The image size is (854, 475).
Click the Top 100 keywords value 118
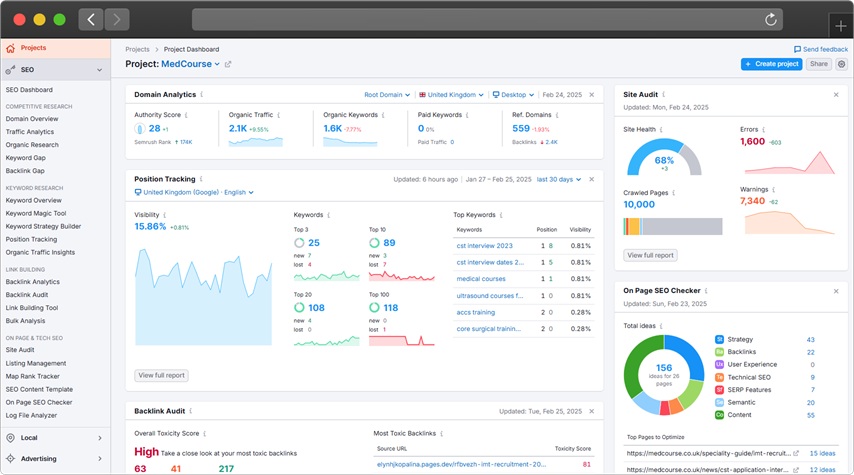pos(391,308)
